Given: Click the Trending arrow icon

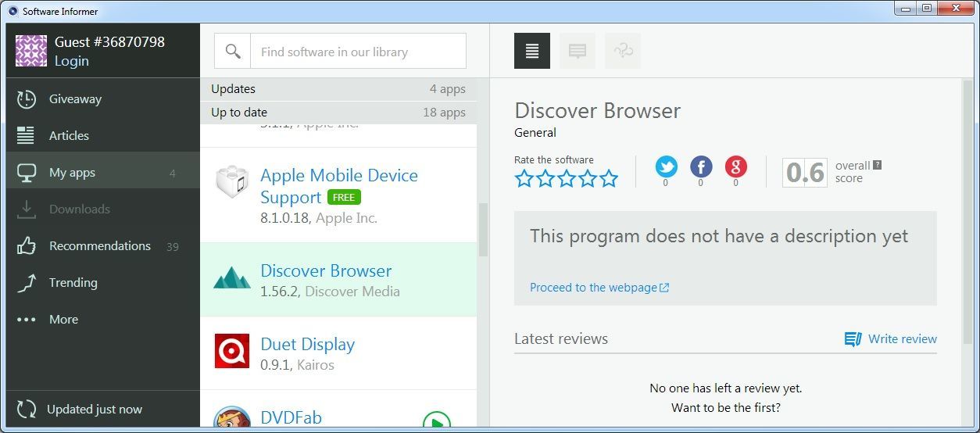Looking at the screenshot, I should [27, 283].
